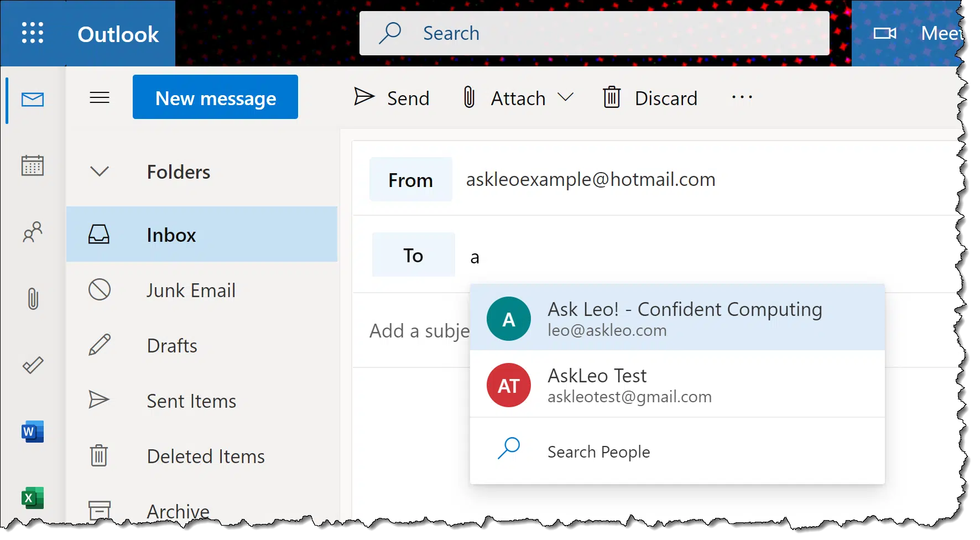Expand the Attach dropdown arrow
Screen dimensions: 980x540
pos(565,97)
